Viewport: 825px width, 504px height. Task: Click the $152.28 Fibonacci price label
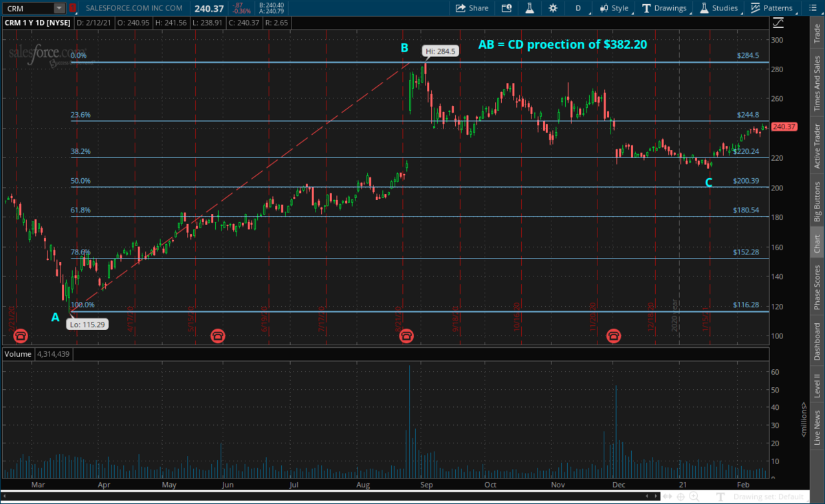(x=746, y=252)
